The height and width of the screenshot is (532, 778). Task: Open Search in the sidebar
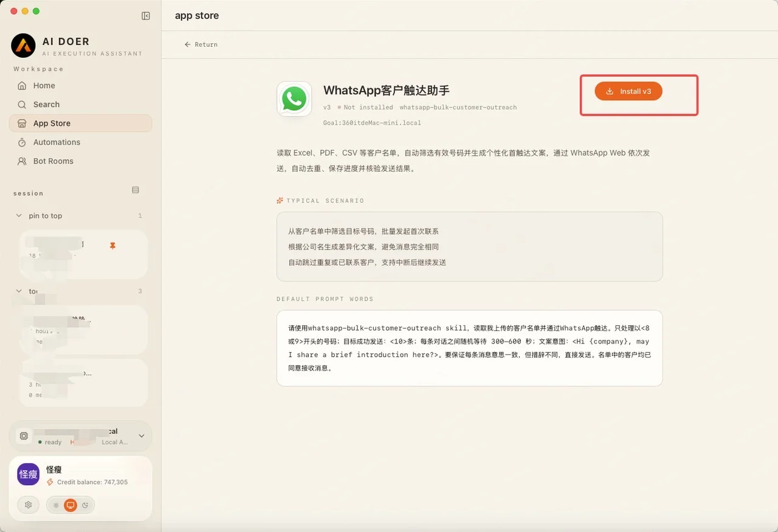click(x=80, y=105)
